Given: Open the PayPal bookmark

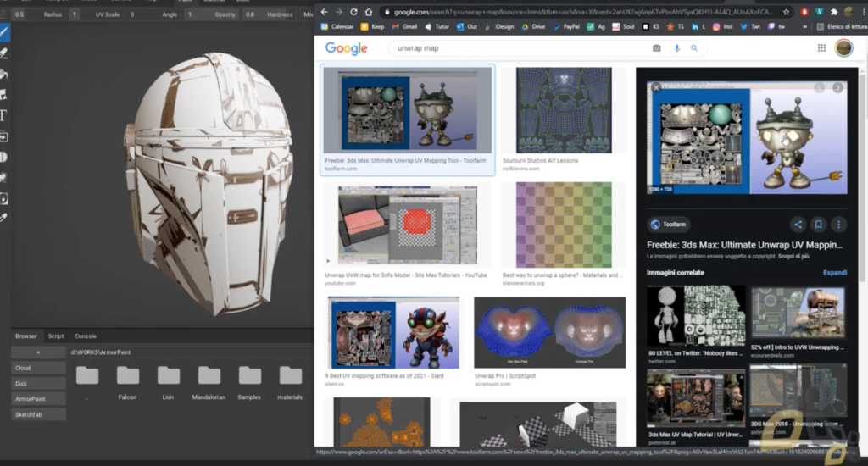Looking at the screenshot, I should (565, 26).
